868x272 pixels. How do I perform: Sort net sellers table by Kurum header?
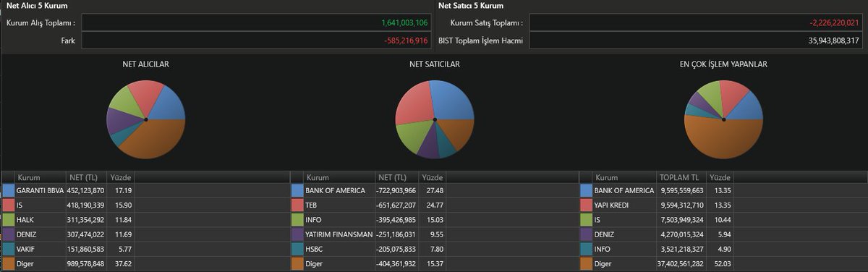[339, 177]
